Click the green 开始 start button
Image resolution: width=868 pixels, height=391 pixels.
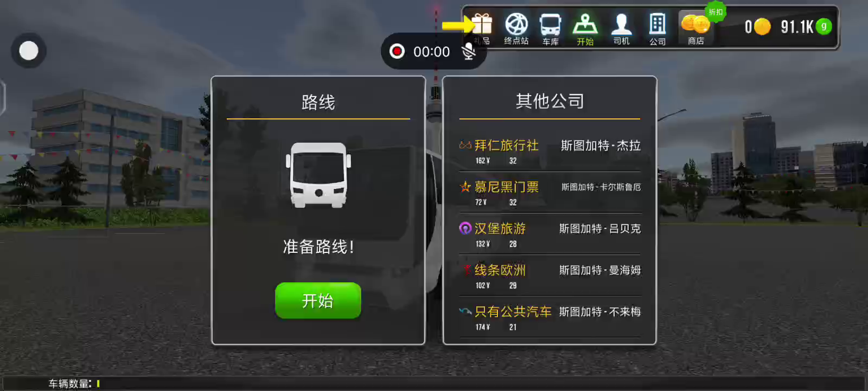click(318, 300)
